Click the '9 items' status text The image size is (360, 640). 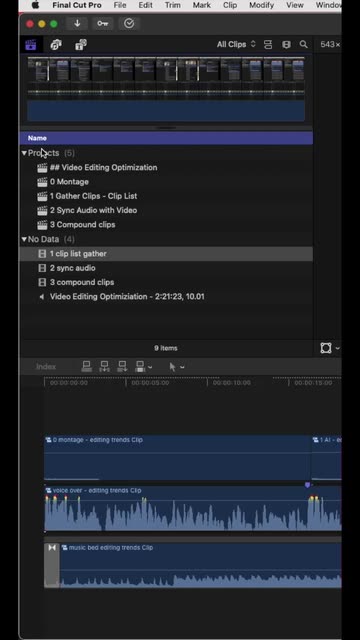(x=166, y=348)
